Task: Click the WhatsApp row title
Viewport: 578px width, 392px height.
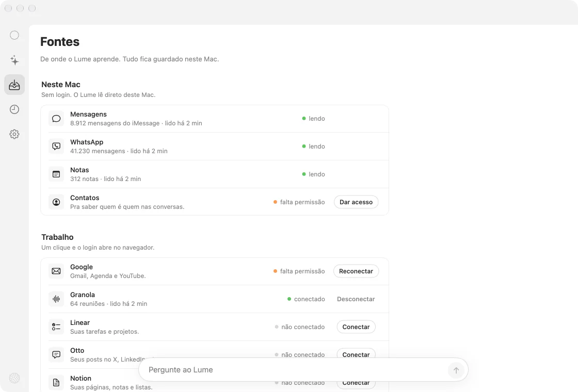Action: click(x=87, y=142)
